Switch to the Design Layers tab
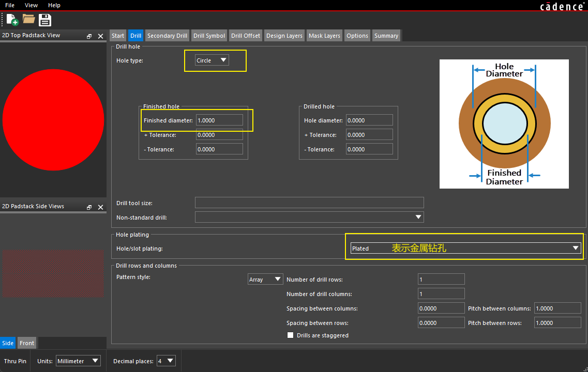Screen dimensions: 588x372 click(284, 36)
